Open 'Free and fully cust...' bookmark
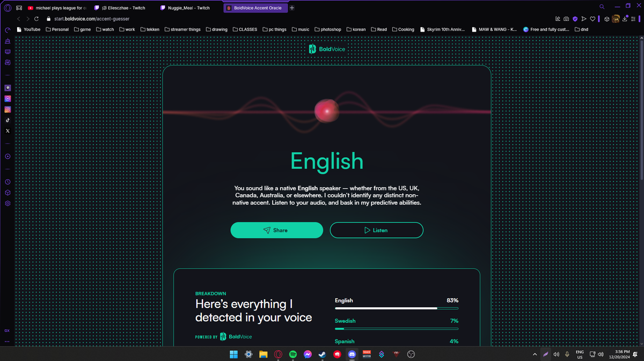Viewport: 644px width, 361px height. pyautogui.click(x=546, y=30)
